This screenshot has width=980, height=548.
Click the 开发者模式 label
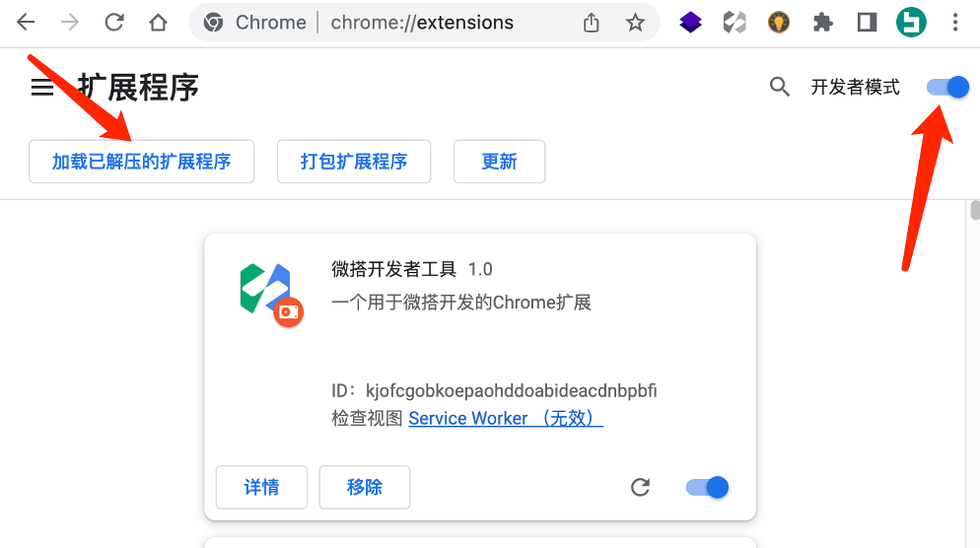point(855,87)
